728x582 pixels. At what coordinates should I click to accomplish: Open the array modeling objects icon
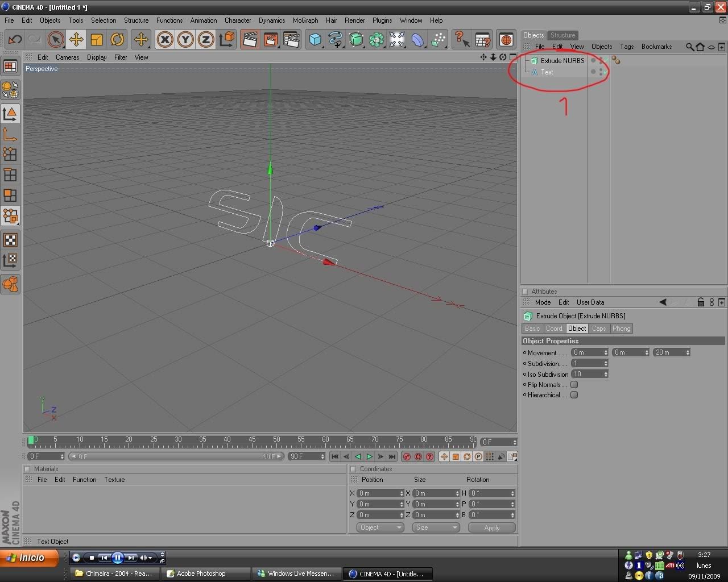click(x=377, y=39)
